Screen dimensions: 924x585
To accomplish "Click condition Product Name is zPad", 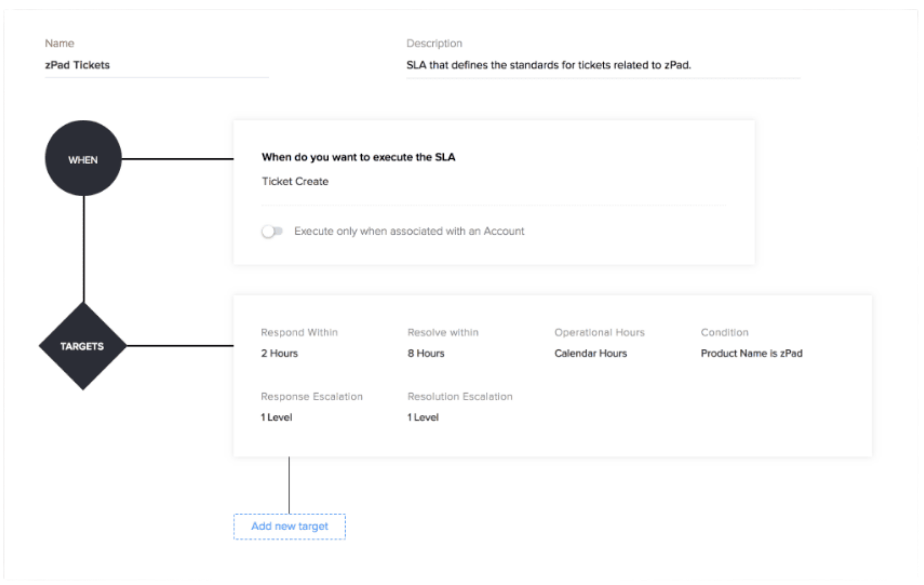I will [751, 354].
